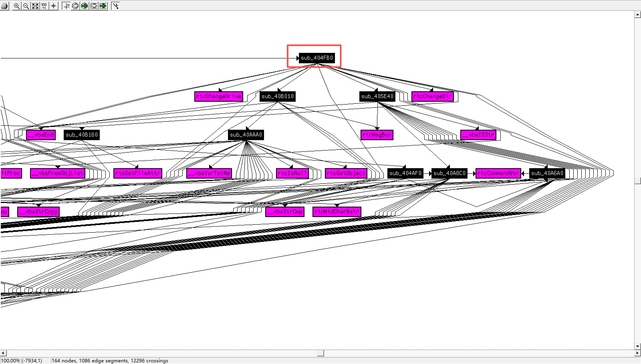Enable green polar fisheye view
This screenshot has height=364, width=641.
click(x=85, y=6)
